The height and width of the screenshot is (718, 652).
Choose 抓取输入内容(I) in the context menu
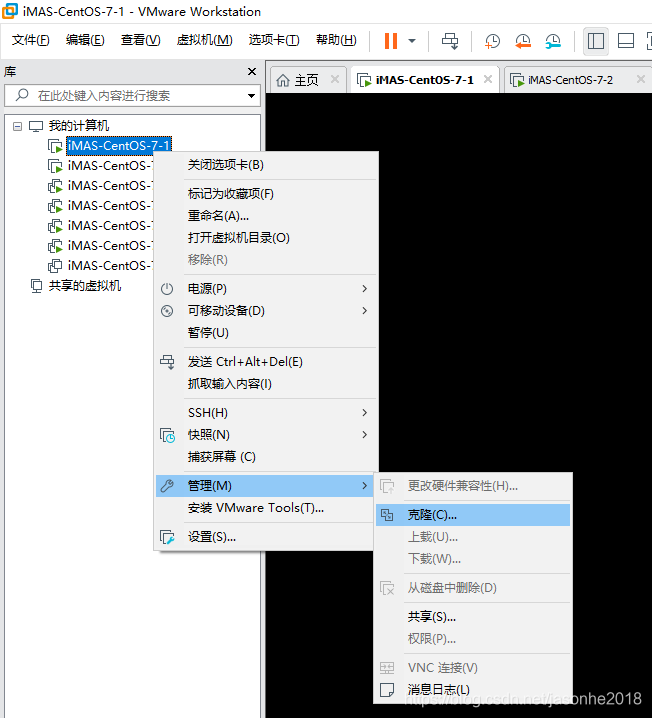[267, 384]
